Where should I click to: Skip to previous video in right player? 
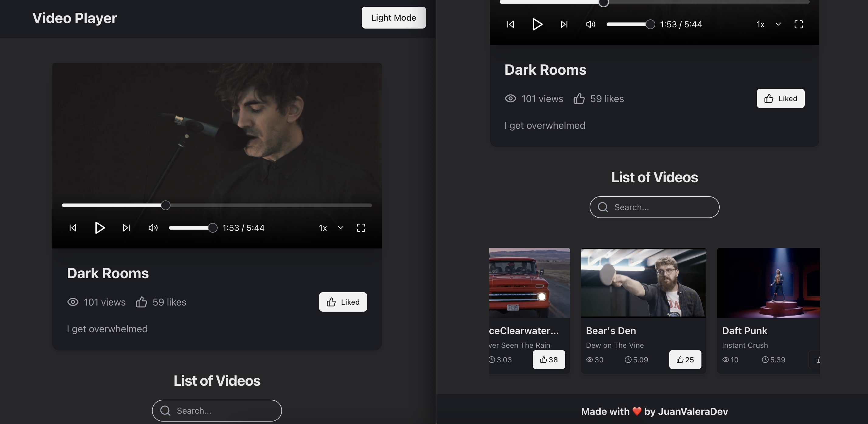(511, 24)
